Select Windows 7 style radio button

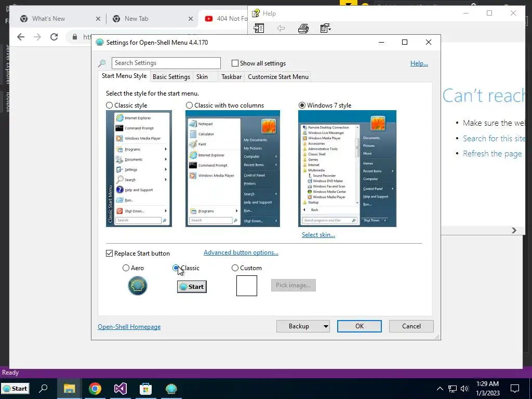tap(302, 105)
